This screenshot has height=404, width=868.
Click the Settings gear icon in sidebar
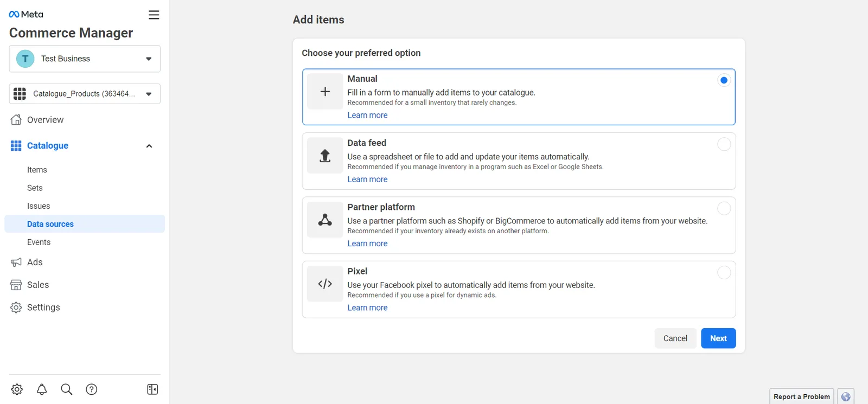[x=16, y=307]
